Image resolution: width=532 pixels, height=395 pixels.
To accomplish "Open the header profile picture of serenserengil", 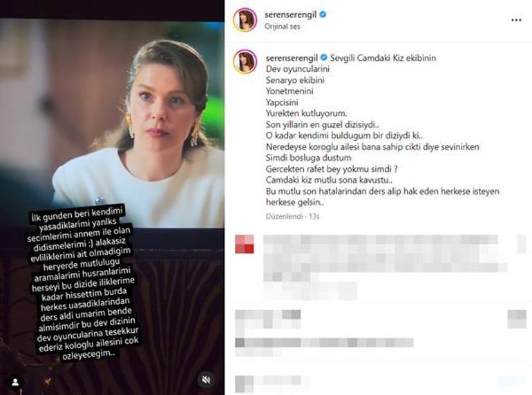I will pyautogui.click(x=245, y=19).
